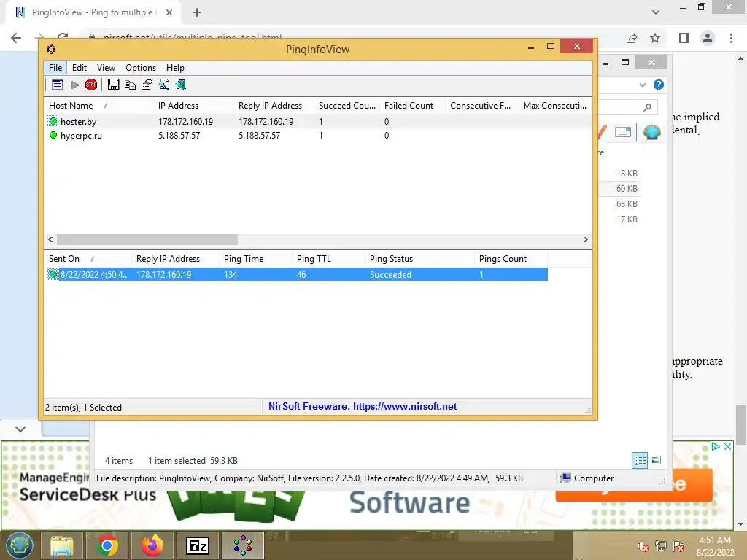747x560 pixels.
Task: Click the Find magnifier icon
Action: click(164, 85)
